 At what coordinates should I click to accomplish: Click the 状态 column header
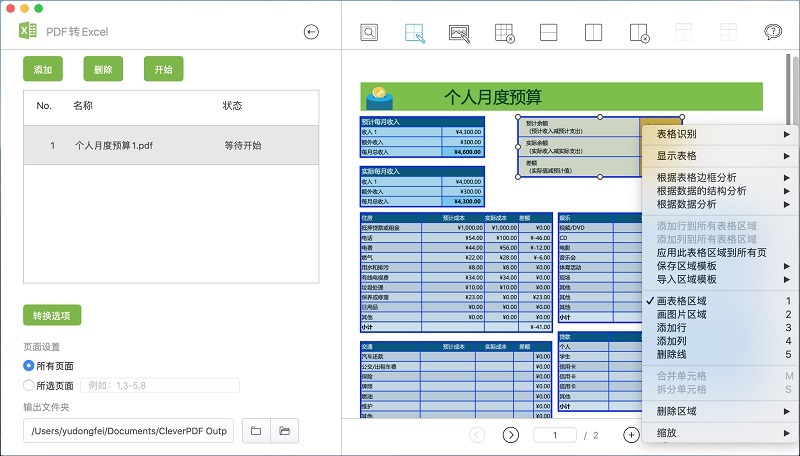[232, 106]
